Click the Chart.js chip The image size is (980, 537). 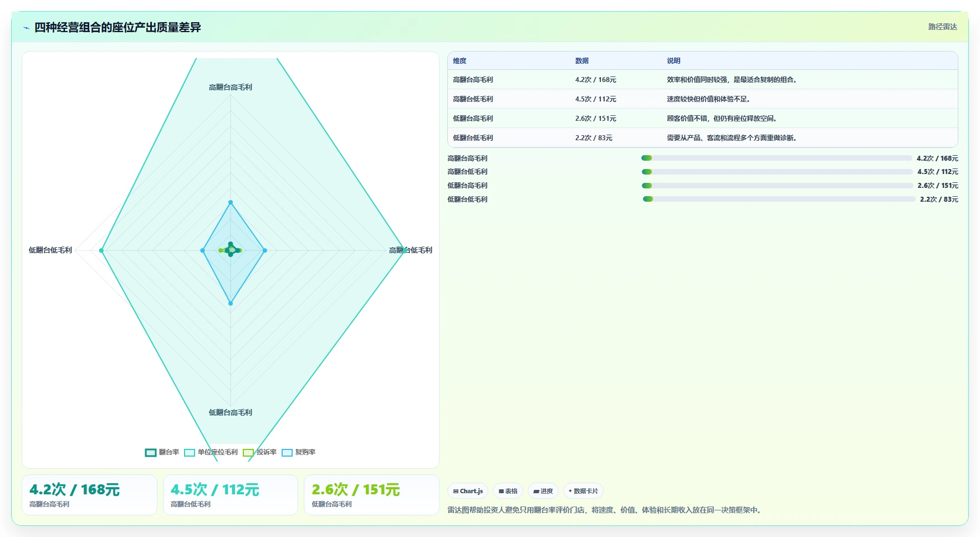[468, 491]
